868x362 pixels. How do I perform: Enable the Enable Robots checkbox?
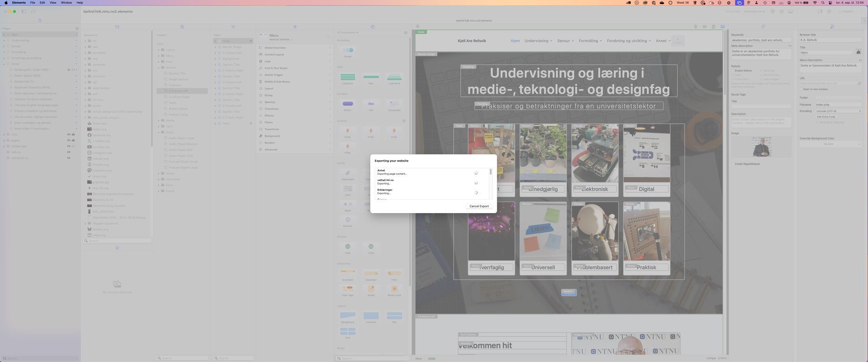733,71
